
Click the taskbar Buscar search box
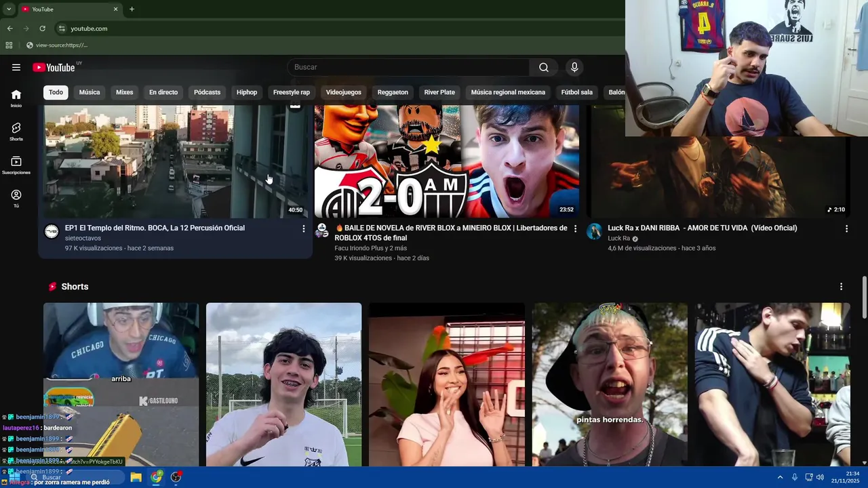(75, 477)
